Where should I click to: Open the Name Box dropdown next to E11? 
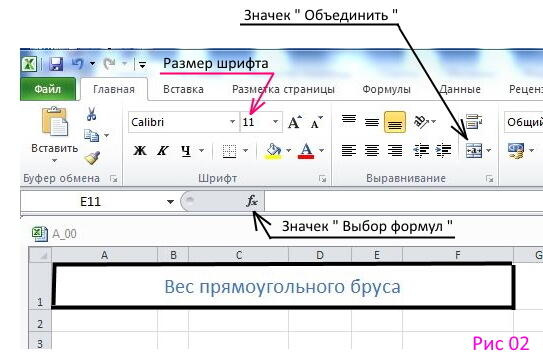170,202
